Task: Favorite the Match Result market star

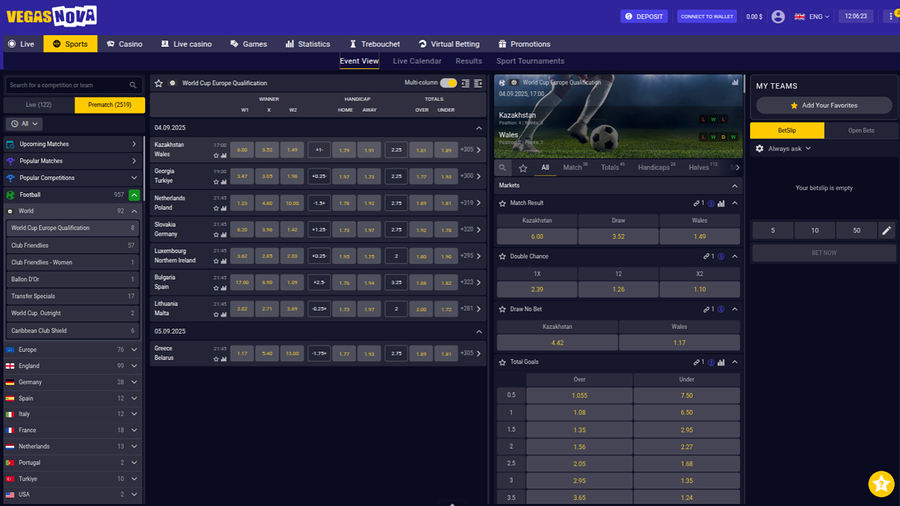Action: 502,203
